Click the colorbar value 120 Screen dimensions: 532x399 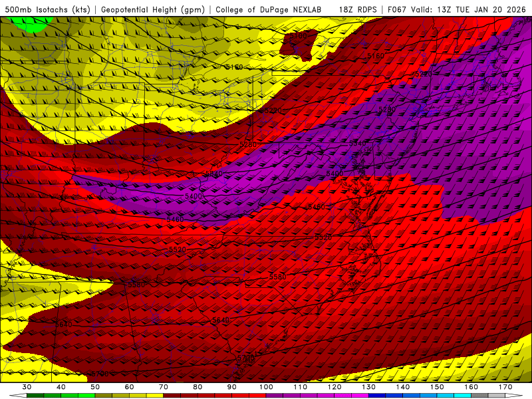334,387
